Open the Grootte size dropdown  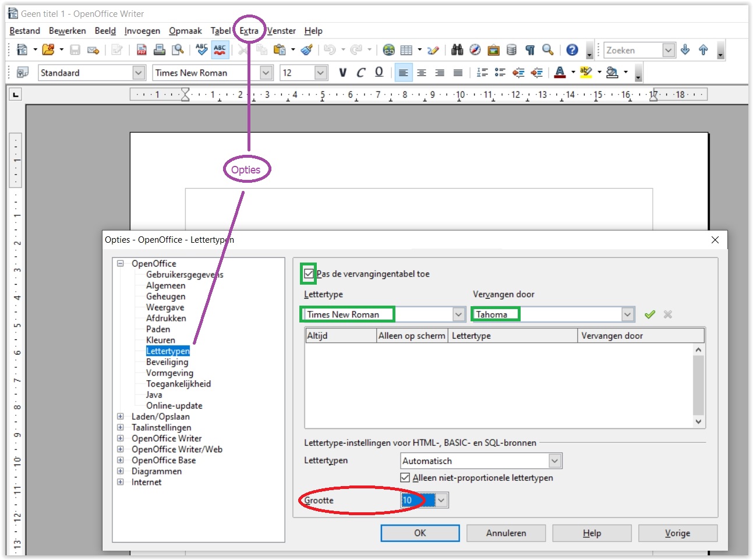pyautogui.click(x=441, y=500)
